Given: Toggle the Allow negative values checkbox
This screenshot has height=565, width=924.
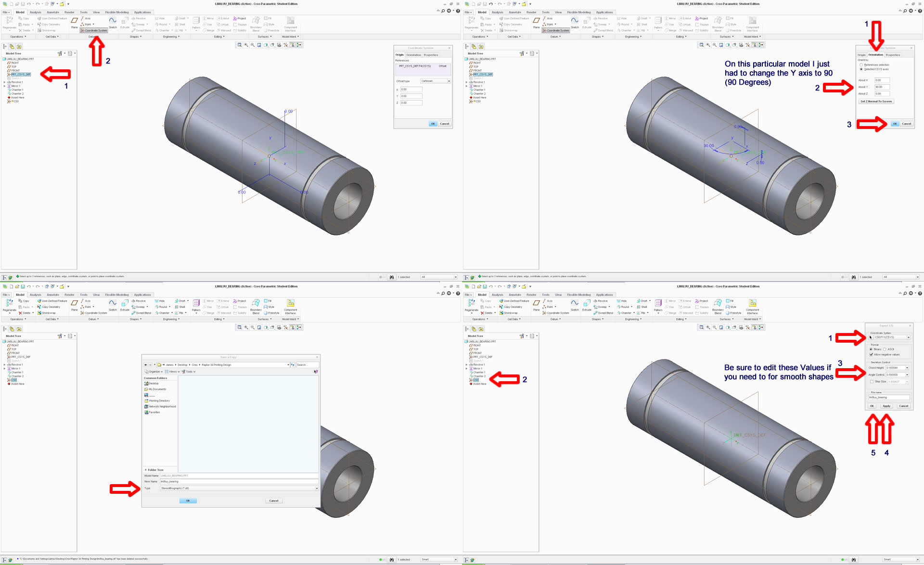Looking at the screenshot, I should click(x=871, y=354).
